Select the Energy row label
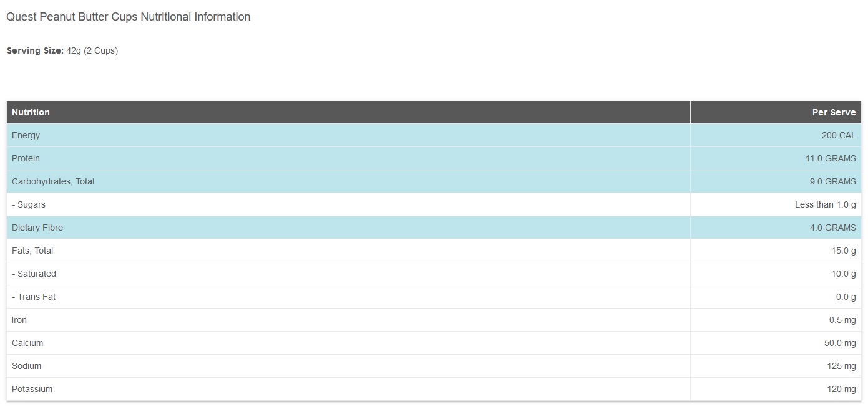 pyautogui.click(x=26, y=135)
